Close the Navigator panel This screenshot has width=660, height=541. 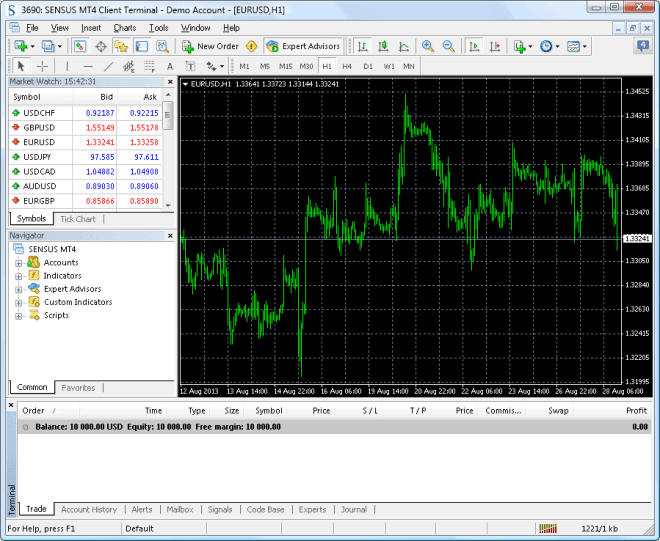(170, 236)
